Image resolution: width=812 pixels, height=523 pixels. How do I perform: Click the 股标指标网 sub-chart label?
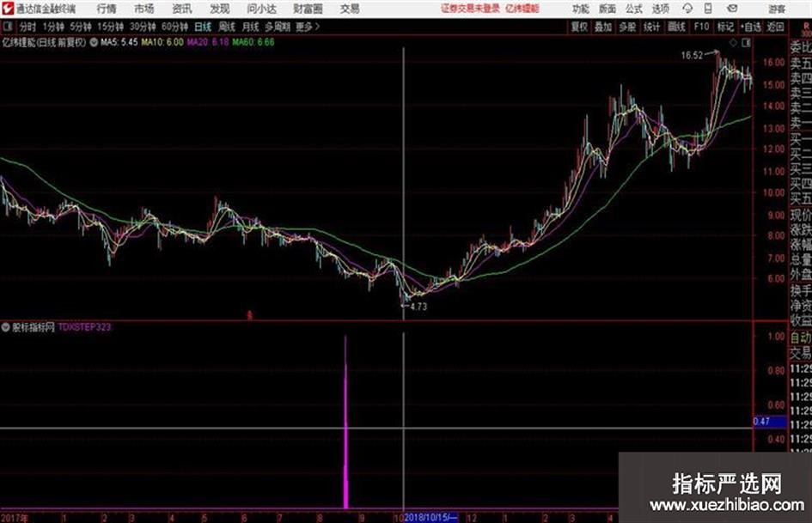(x=34, y=326)
